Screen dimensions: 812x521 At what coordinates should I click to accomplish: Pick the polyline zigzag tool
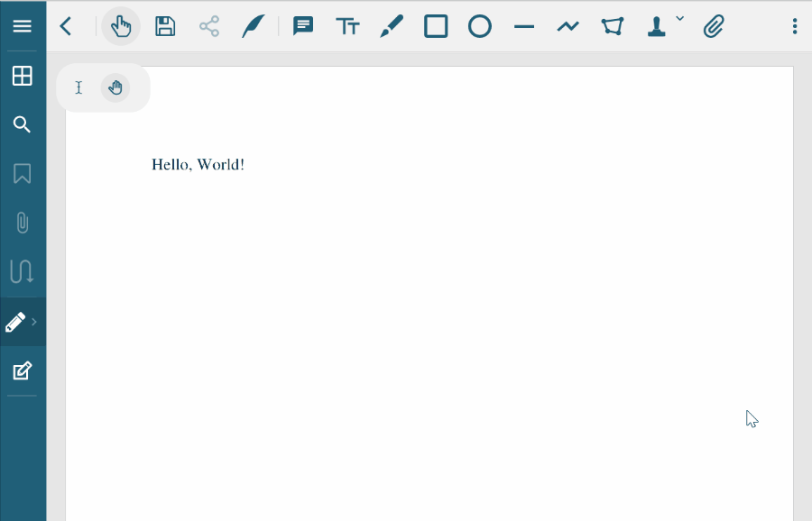(568, 26)
